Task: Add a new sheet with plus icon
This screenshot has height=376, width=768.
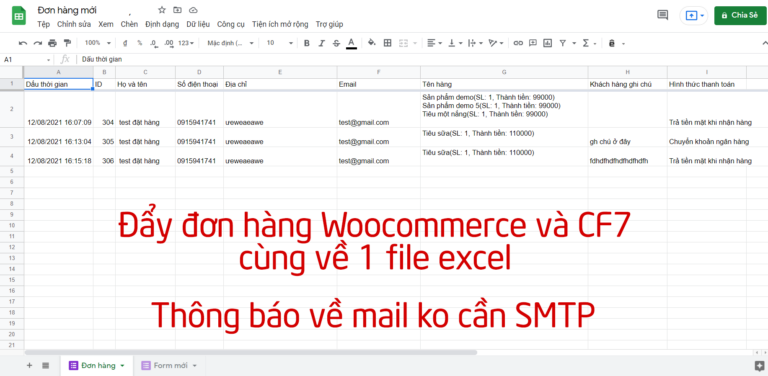Action: 29,365
